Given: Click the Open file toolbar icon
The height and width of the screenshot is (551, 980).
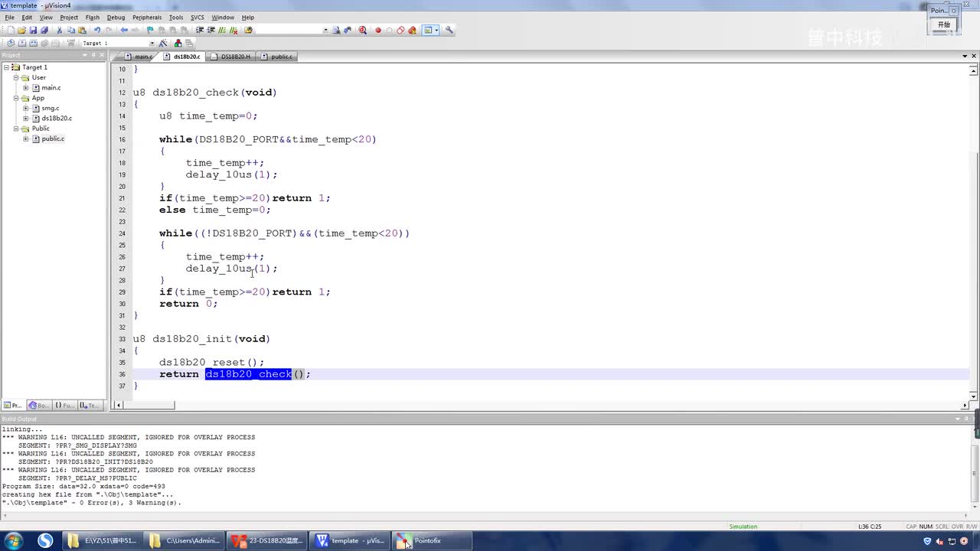Looking at the screenshot, I should (21, 31).
